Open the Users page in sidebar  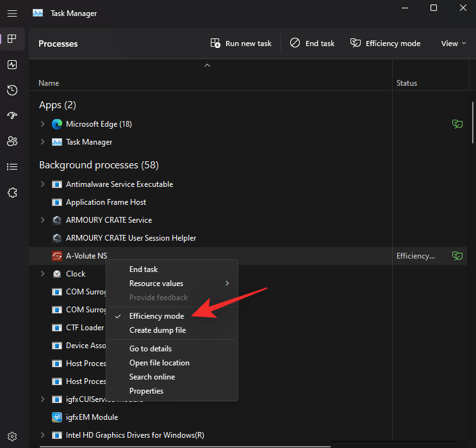pyautogui.click(x=12, y=141)
